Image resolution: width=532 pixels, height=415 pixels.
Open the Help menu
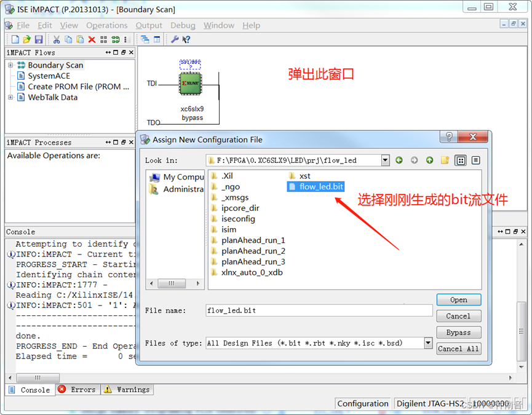[x=252, y=25]
